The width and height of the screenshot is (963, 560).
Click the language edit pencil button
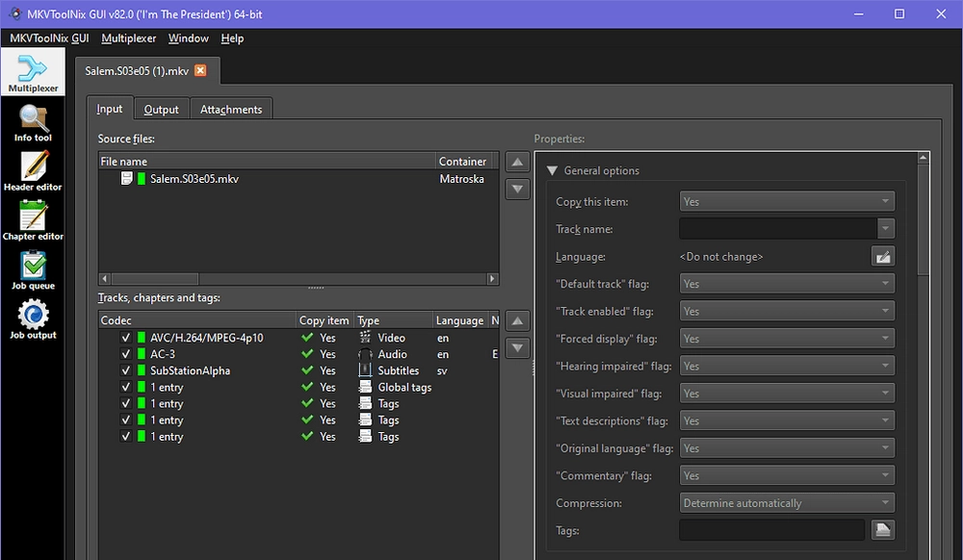882,256
